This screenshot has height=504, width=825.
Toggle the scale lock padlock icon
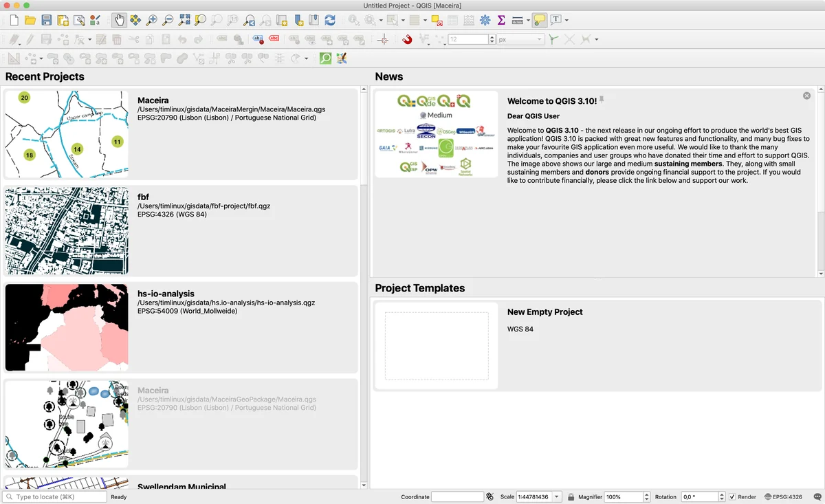571,496
